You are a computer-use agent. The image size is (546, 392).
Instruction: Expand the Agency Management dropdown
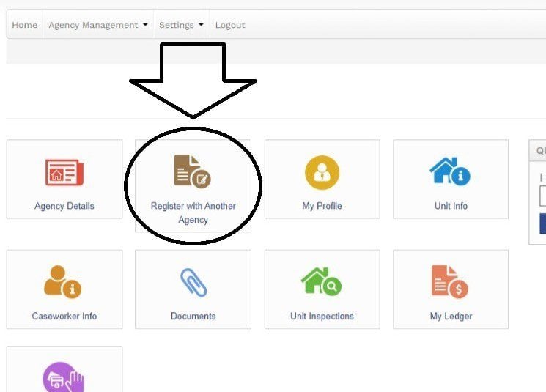pyautogui.click(x=98, y=25)
